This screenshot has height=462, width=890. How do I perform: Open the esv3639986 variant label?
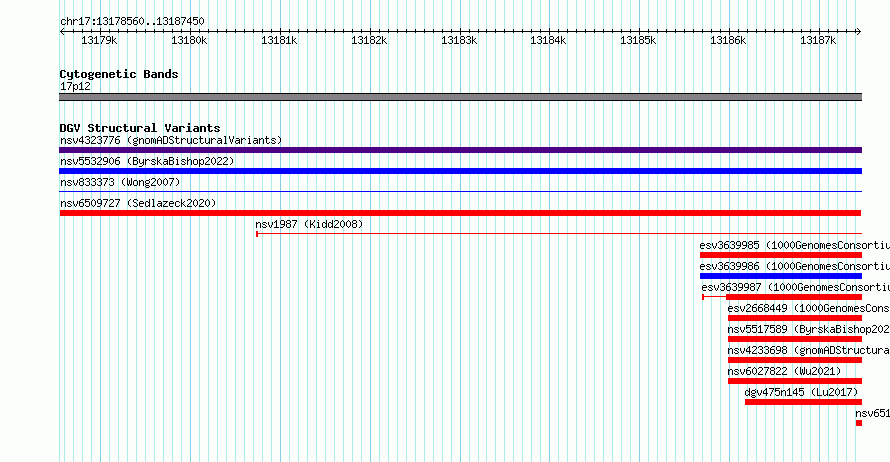(795, 266)
